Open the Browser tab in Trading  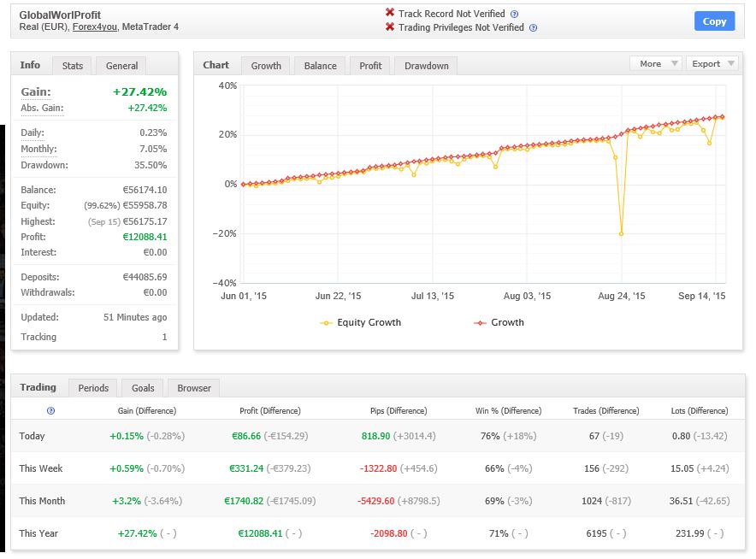click(x=194, y=388)
